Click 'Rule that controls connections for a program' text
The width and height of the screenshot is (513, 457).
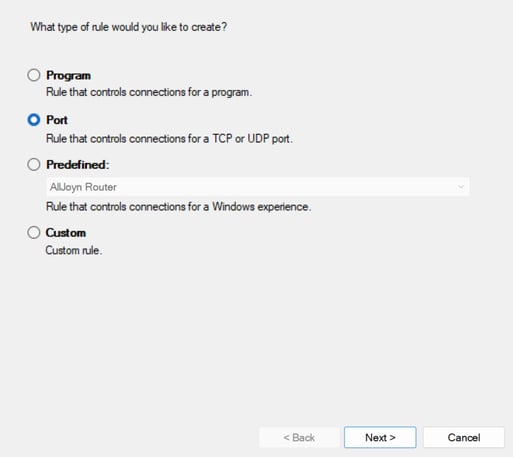[x=149, y=92]
